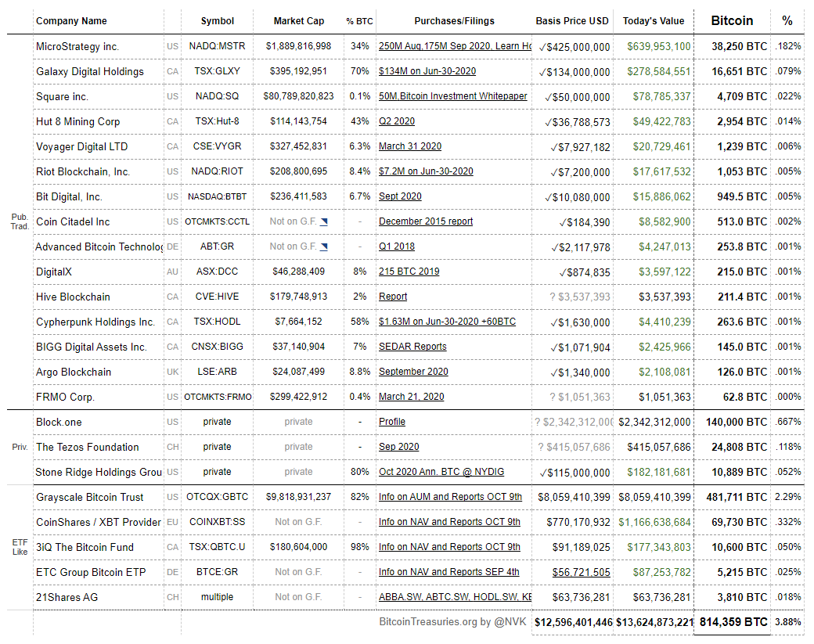Open FRMO Corp's March 21, 2020 link
The height and width of the screenshot is (644, 814).
point(411,397)
